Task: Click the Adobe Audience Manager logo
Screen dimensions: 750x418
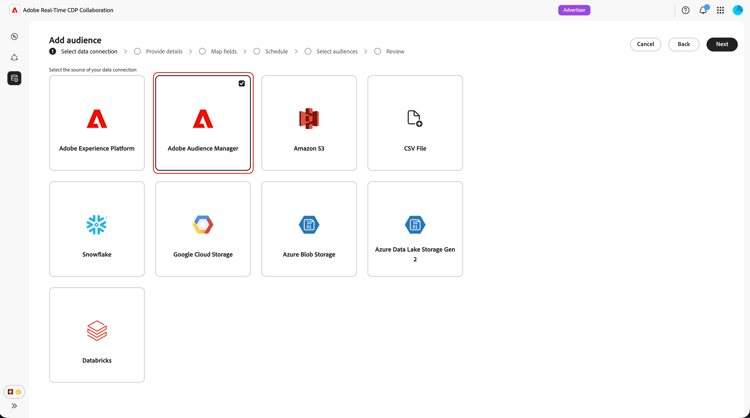Action: pos(203,119)
